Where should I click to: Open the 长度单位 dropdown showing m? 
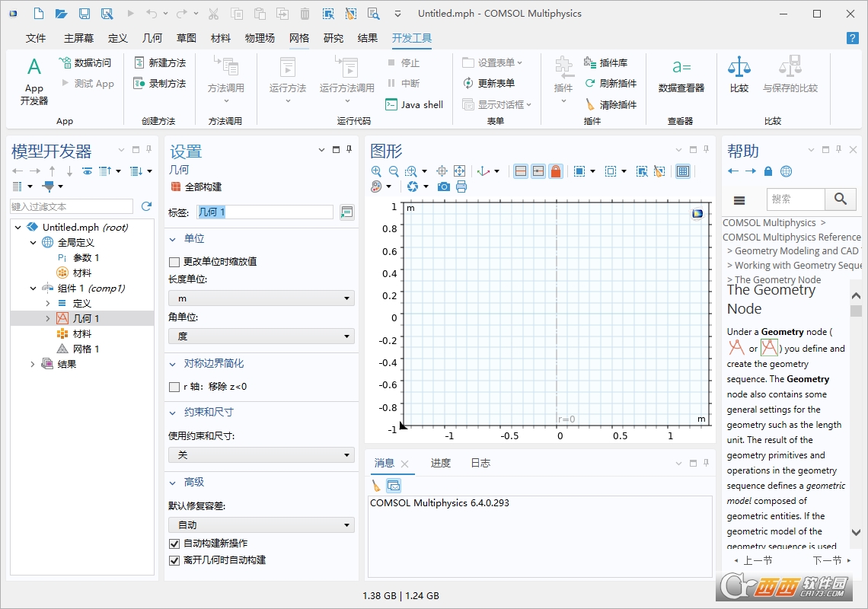tap(261, 298)
